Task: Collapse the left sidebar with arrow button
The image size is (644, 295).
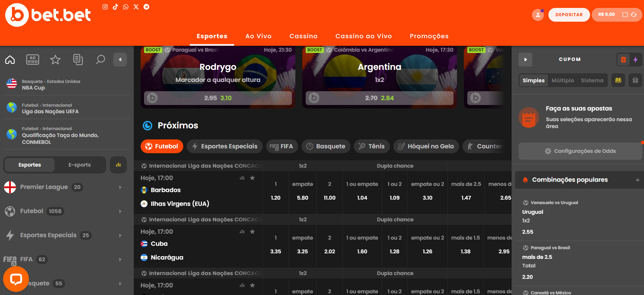Action: click(120, 60)
